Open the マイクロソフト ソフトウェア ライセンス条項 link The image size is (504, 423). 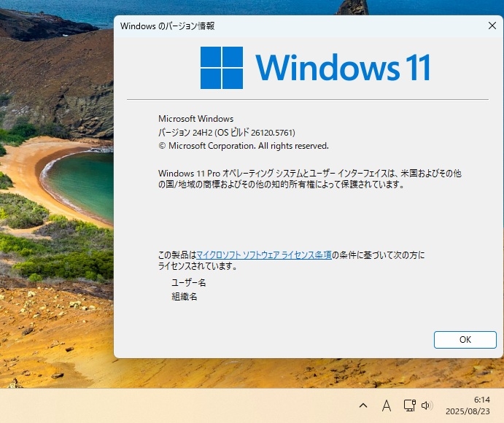coord(263,255)
